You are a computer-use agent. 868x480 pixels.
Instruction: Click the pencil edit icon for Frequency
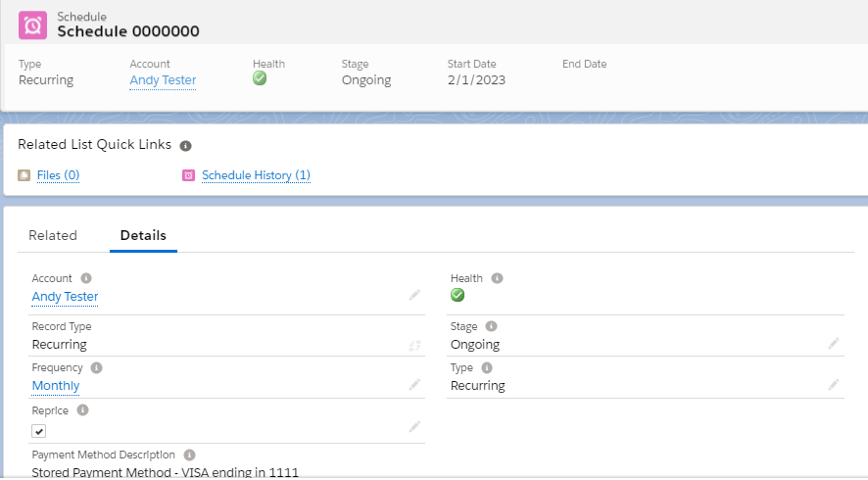point(414,385)
